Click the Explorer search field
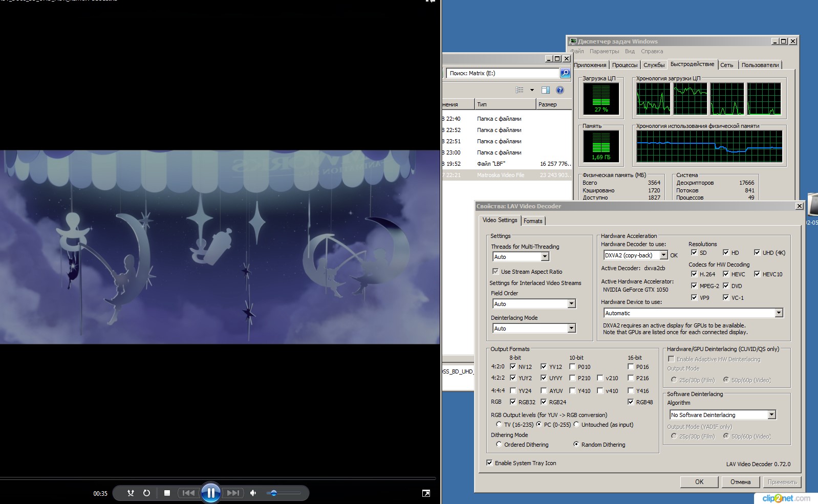This screenshot has height=504, width=818. 503,73
